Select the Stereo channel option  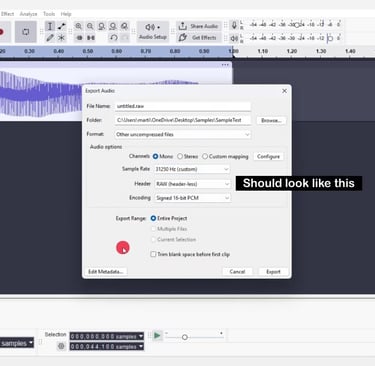(180, 156)
